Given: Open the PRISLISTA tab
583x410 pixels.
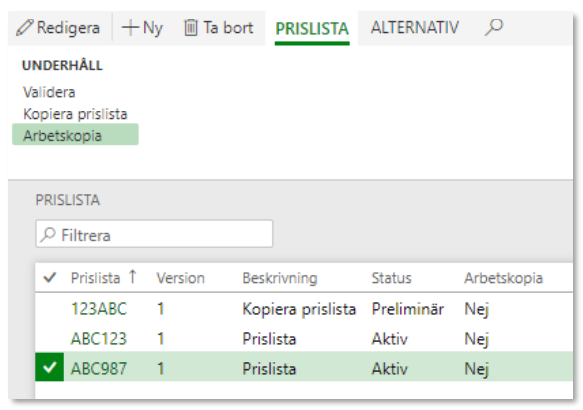Looking at the screenshot, I should pos(312,29).
